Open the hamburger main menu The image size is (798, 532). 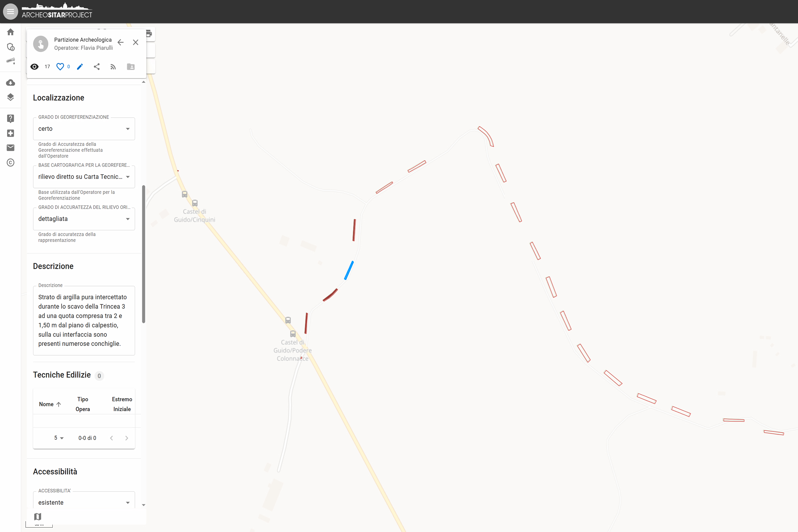(10, 11)
